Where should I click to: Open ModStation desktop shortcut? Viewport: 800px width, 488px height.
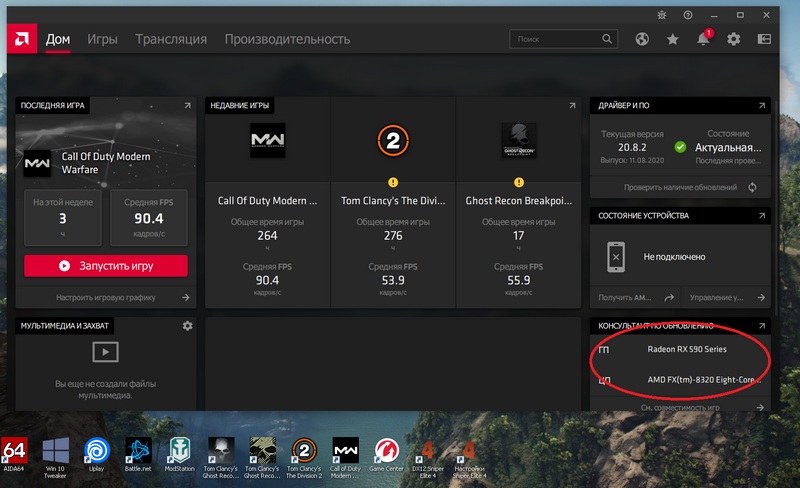pos(180,454)
